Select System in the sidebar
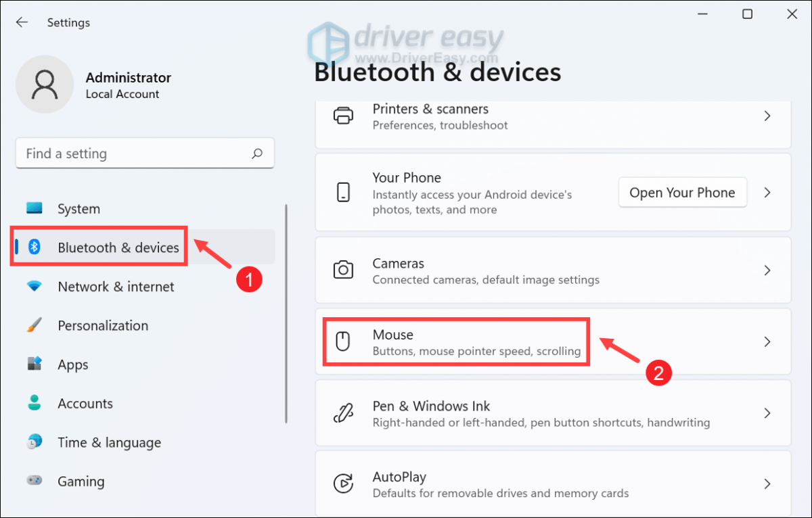 pyautogui.click(x=78, y=208)
